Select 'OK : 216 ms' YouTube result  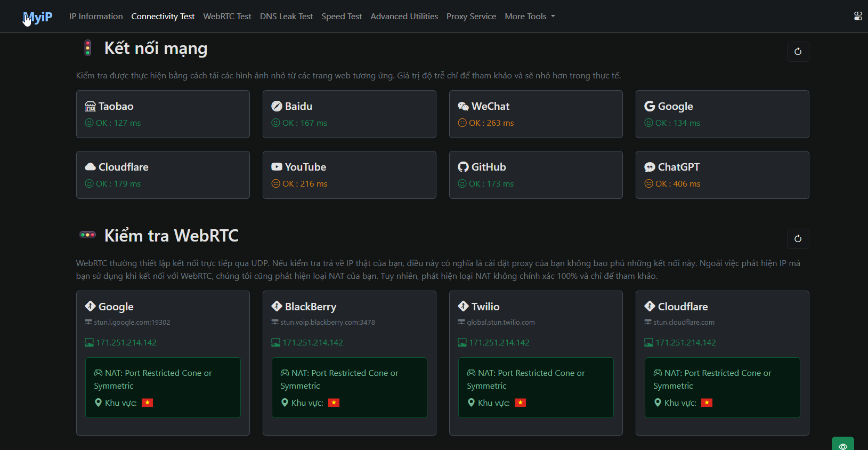pyautogui.click(x=305, y=183)
